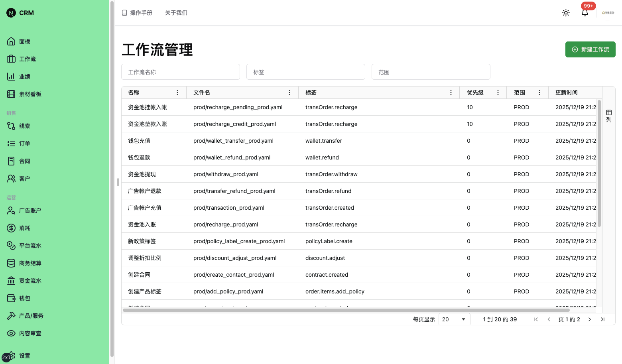The image size is (622, 364).
Task: Open the 订单 orders list
Action: point(24,143)
